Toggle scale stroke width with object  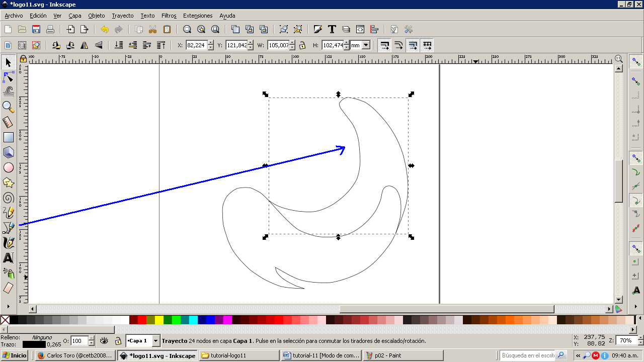(384, 45)
